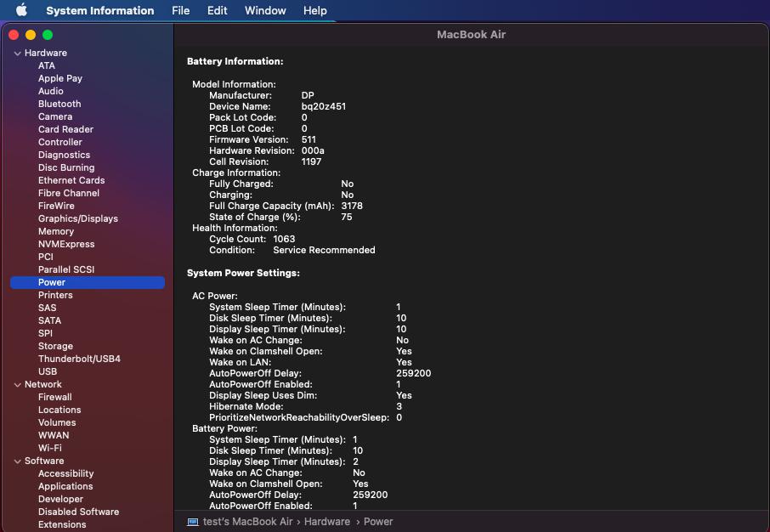This screenshot has height=532, width=770.
Task: Open the Apple menu
Action: pos(21,10)
